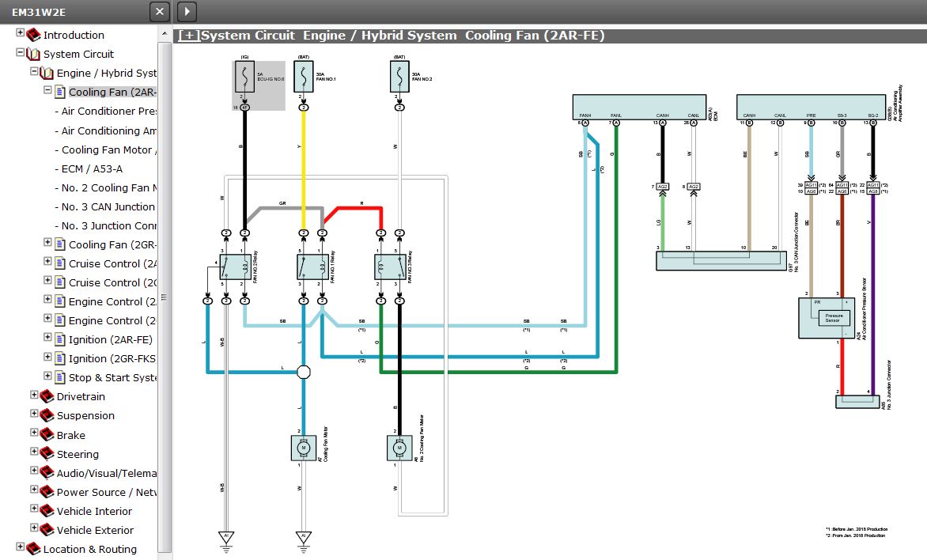Screen dimensions: 927x560
Task: Click the Drivetrain book icon
Action: [x=47, y=396]
